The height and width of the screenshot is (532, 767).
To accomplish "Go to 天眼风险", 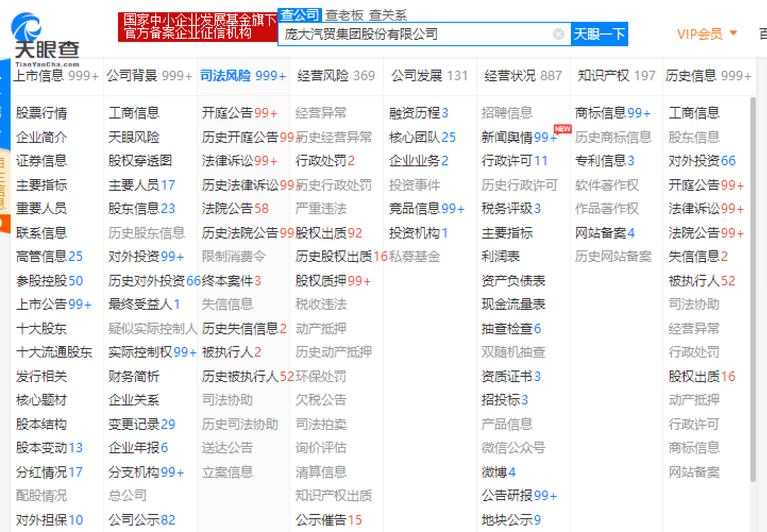I will (x=134, y=137).
